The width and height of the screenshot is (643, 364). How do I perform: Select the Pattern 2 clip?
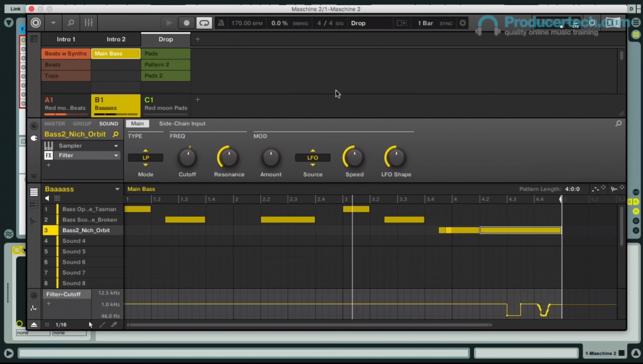(x=166, y=64)
